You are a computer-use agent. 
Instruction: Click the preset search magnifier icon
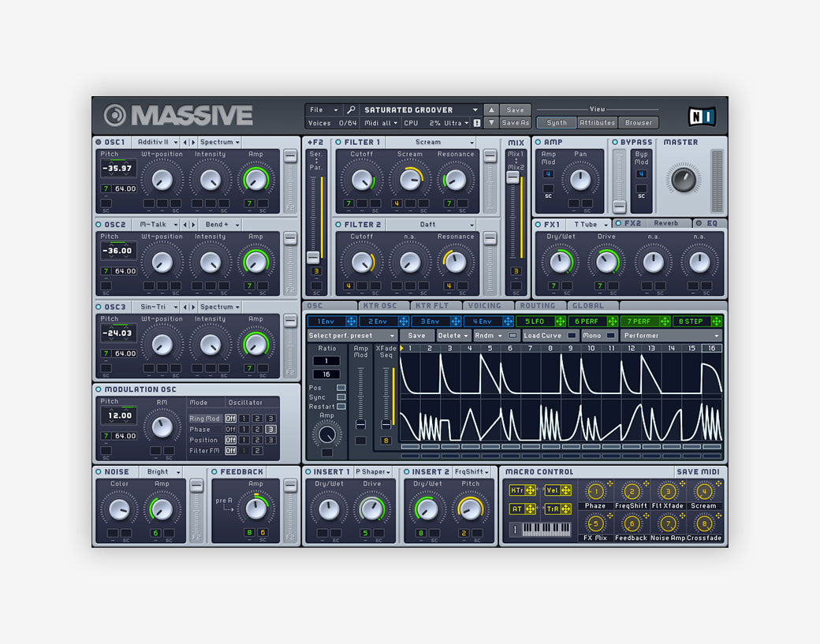point(351,110)
